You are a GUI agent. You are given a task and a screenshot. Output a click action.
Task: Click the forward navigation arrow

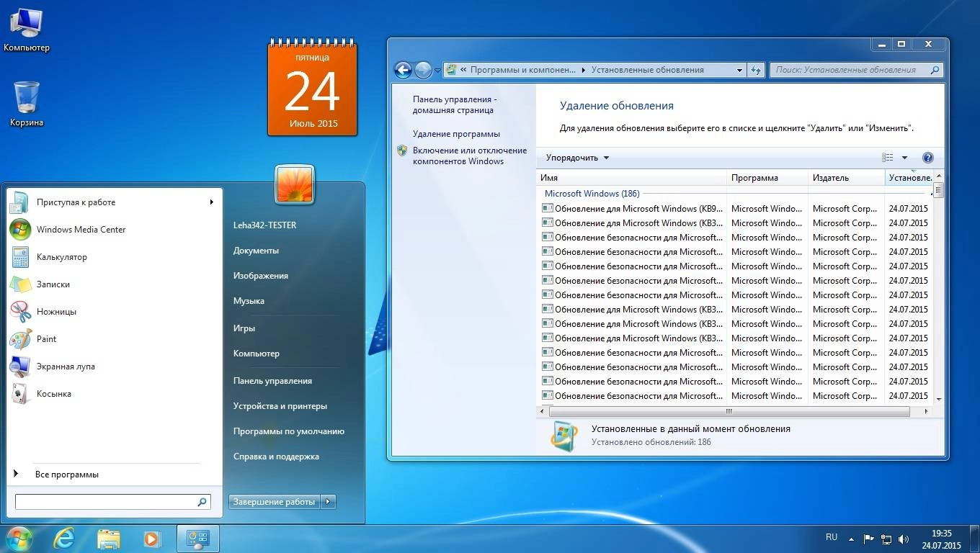click(x=423, y=70)
